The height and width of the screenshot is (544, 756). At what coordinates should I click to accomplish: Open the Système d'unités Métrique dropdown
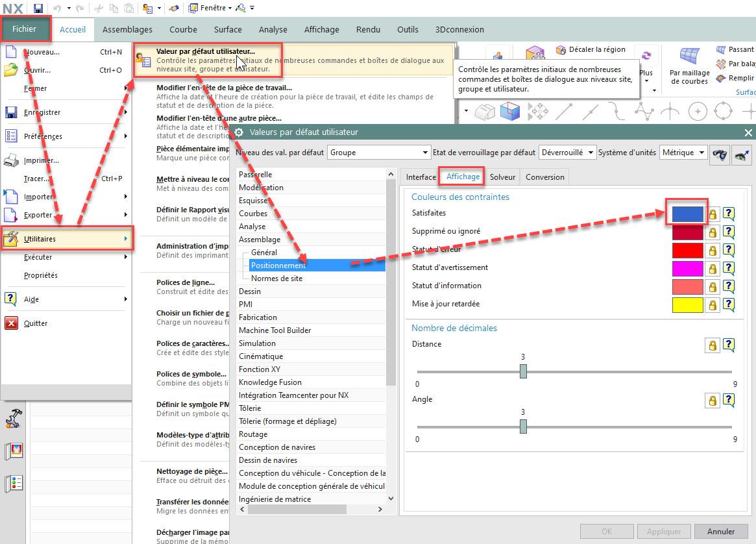click(684, 153)
